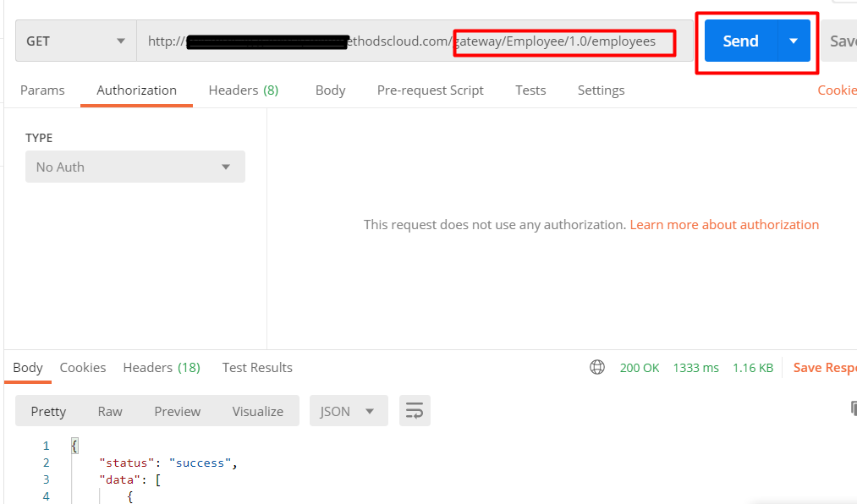Select the Body request tab
Screen dimensions: 857x504
(330, 90)
